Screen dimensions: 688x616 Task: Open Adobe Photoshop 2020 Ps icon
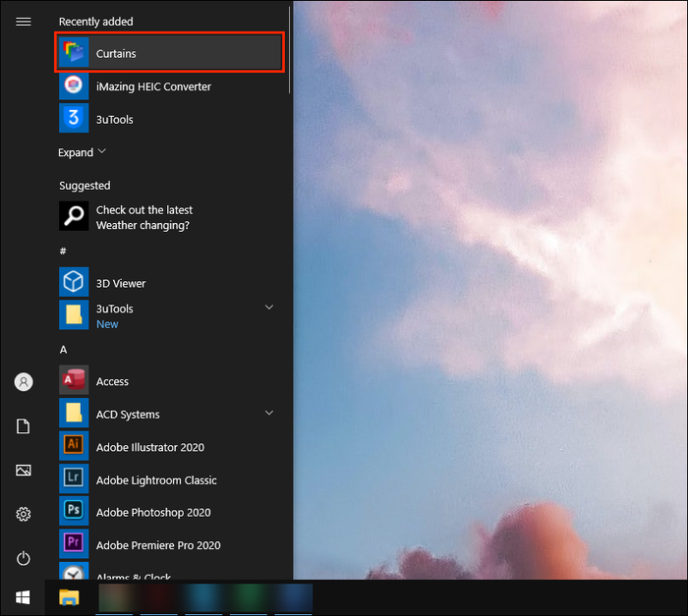(x=74, y=511)
